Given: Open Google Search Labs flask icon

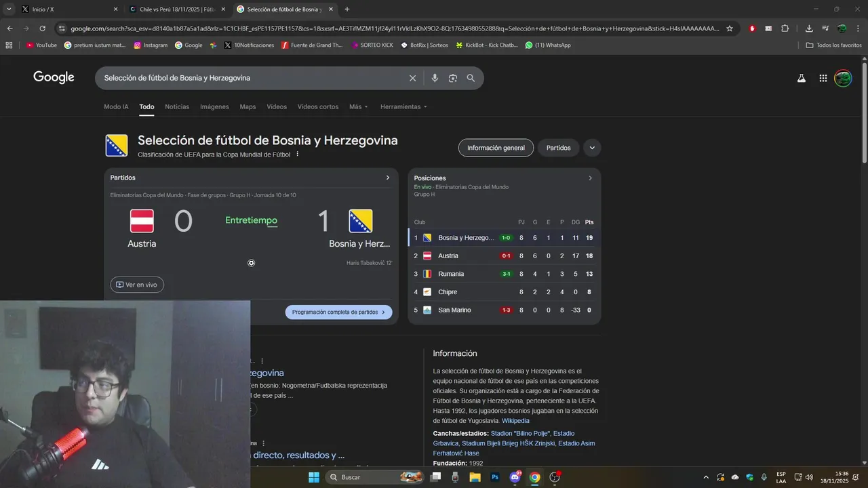Looking at the screenshot, I should [x=802, y=78].
